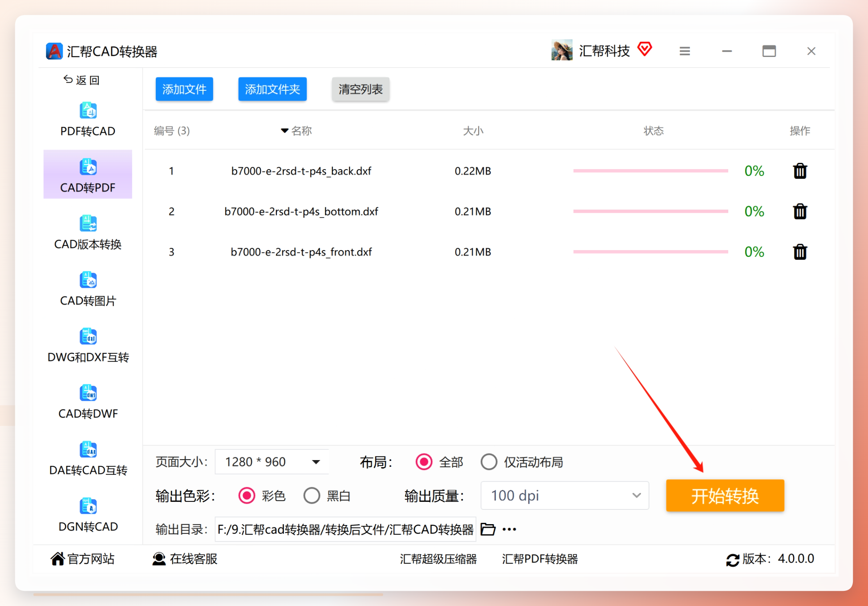Click the 版本: 4.0.0.0 text
The width and height of the screenshot is (868, 606).
pyautogui.click(x=778, y=559)
